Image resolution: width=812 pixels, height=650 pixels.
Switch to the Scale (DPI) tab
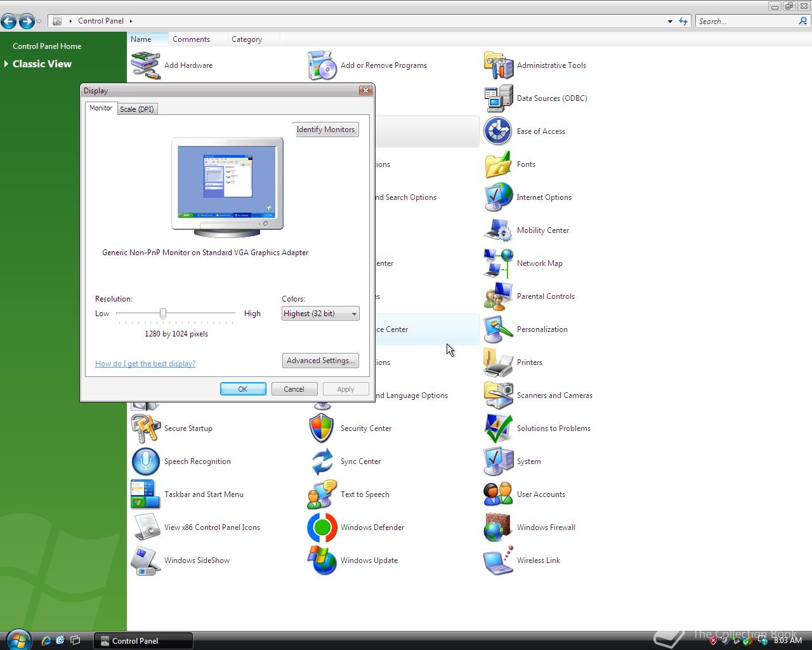pyautogui.click(x=137, y=109)
